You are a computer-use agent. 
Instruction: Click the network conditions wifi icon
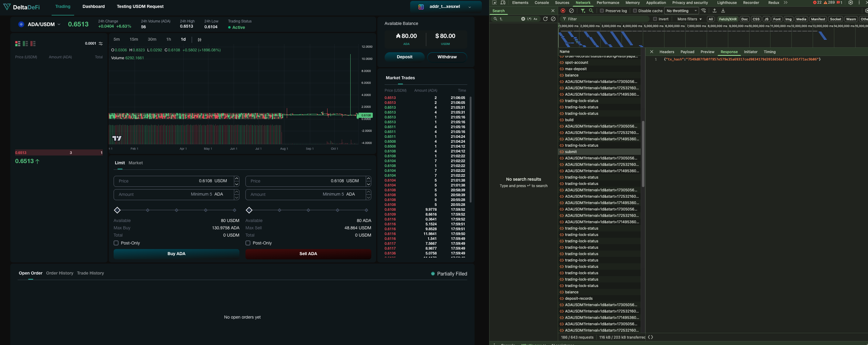pyautogui.click(x=704, y=11)
